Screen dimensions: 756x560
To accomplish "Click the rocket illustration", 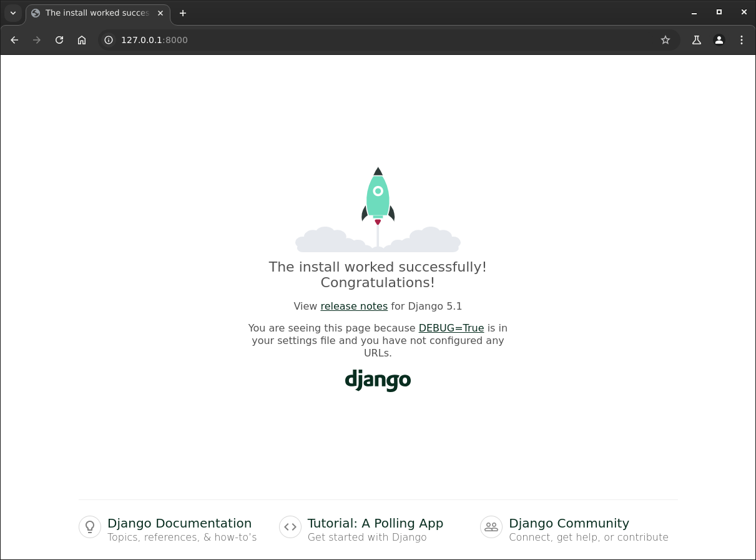I will (x=378, y=209).
